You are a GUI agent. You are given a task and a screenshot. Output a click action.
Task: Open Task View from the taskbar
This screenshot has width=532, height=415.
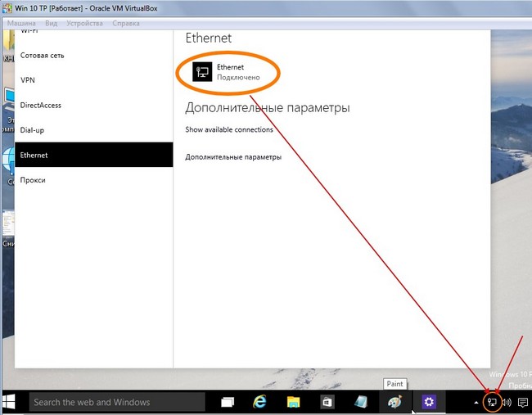pyautogui.click(x=228, y=402)
